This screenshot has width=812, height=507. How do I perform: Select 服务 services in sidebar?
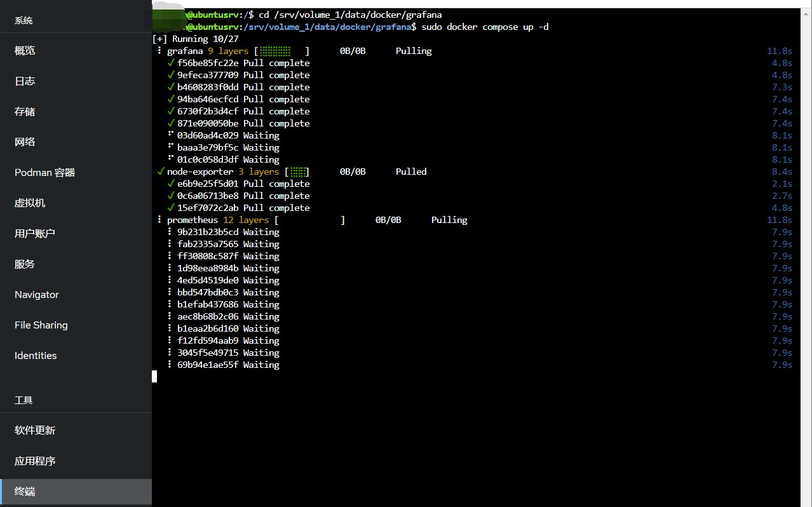pyautogui.click(x=25, y=264)
